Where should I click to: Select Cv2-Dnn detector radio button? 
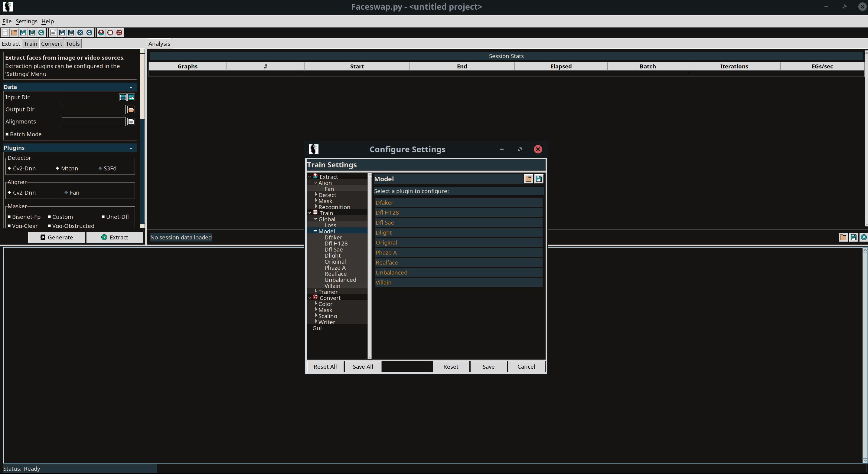[x=10, y=168]
